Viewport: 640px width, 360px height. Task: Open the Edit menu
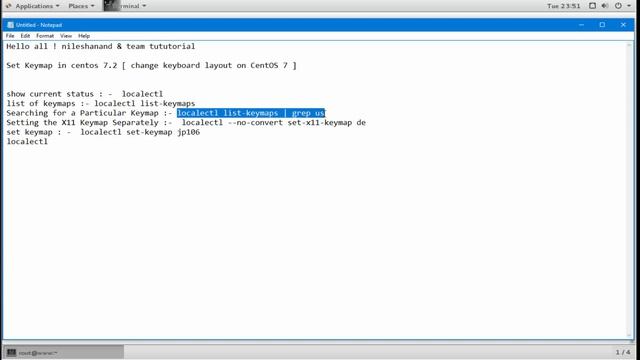pyautogui.click(x=25, y=36)
